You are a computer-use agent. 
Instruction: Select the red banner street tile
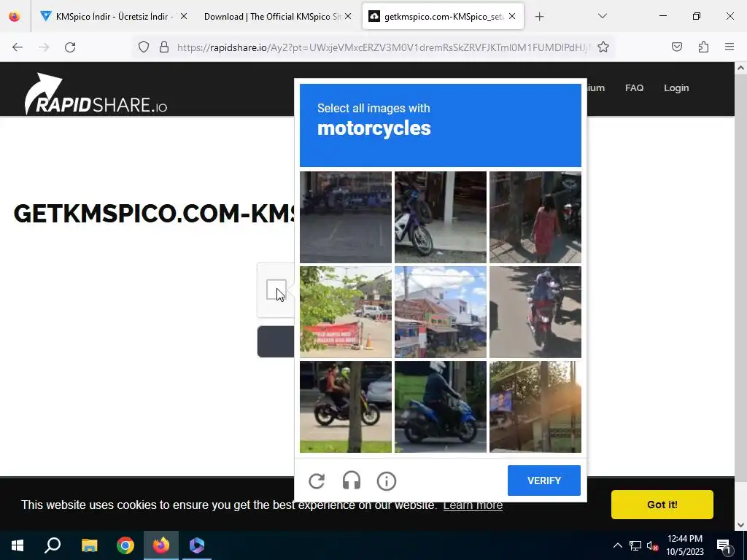pos(346,312)
